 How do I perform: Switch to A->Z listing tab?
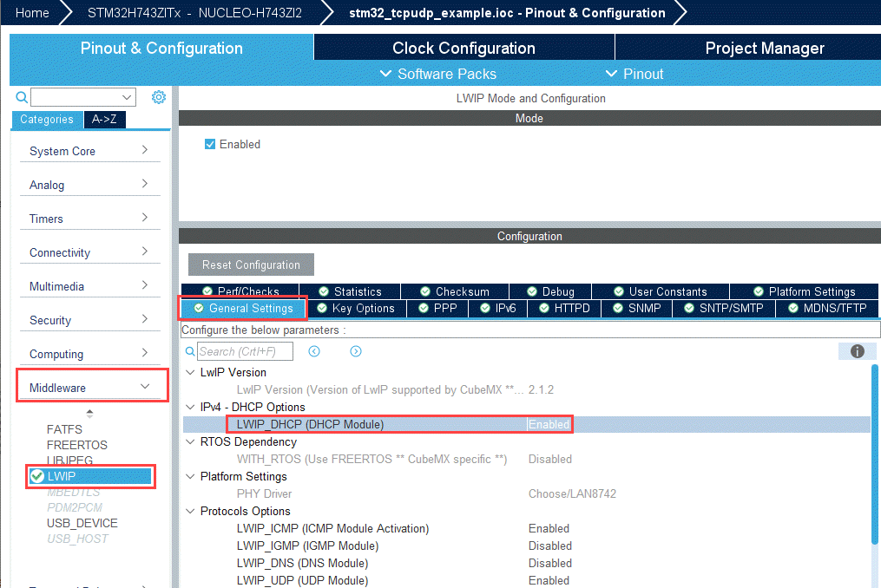point(104,119)
